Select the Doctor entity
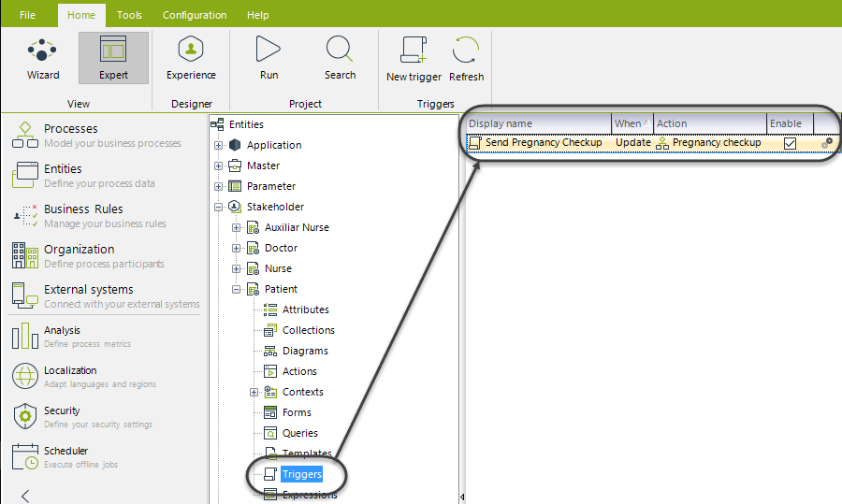The height and width of the screenshot is (504, 842). 281,248
